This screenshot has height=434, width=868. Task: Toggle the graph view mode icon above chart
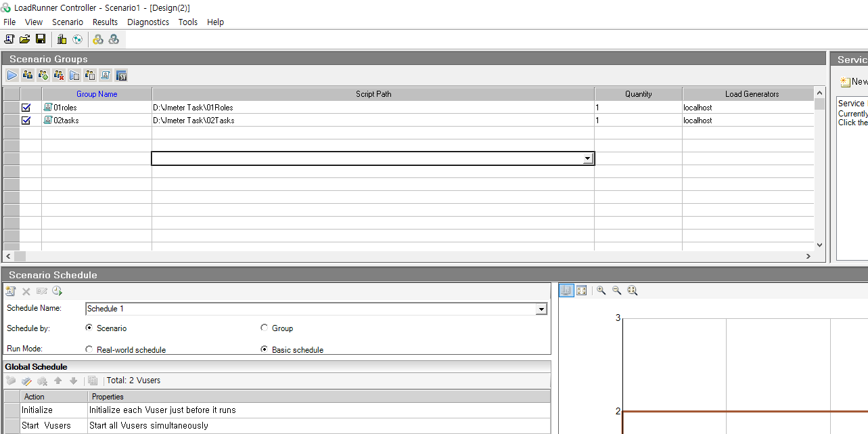click(x=566, y=290)
